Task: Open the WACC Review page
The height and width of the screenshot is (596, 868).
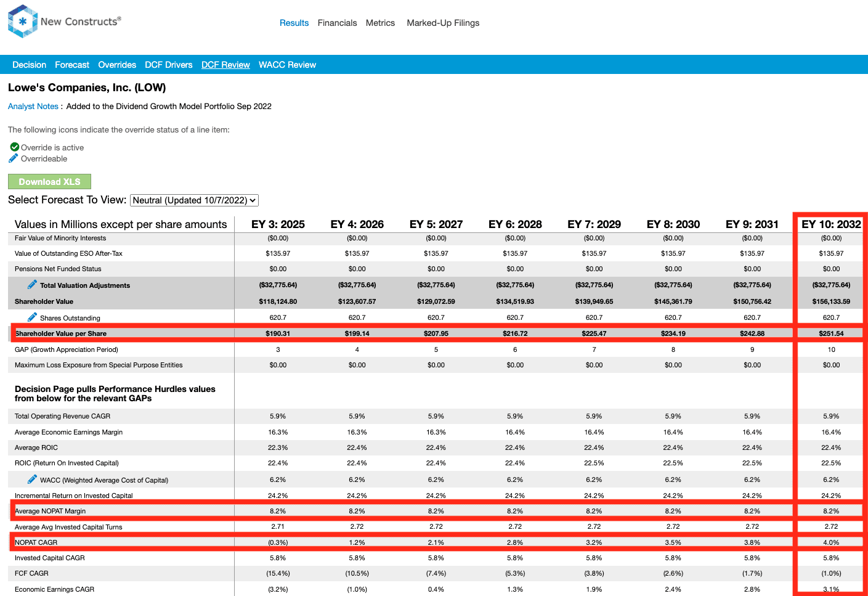Action: [287, 65]
